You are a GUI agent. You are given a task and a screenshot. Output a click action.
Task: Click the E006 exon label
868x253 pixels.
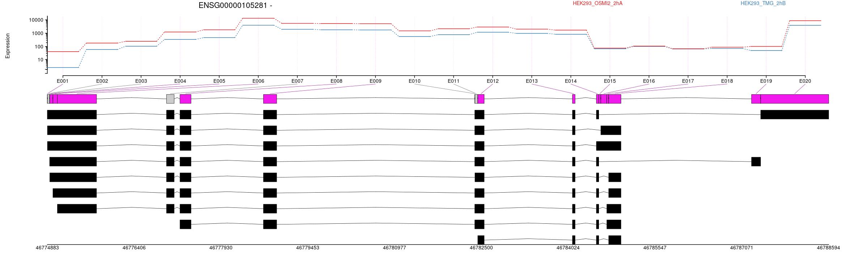click(x=258, y=81)
